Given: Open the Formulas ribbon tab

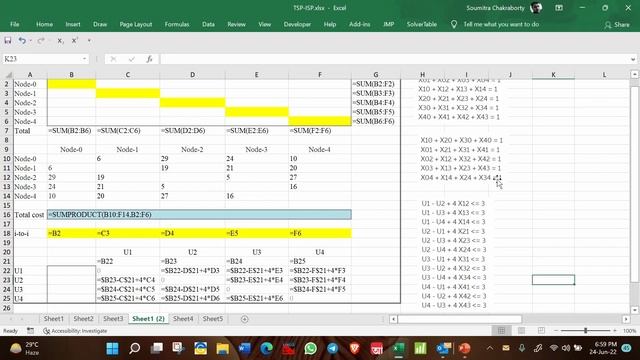Looking at the screenshot, I should (x=177, y=24).
